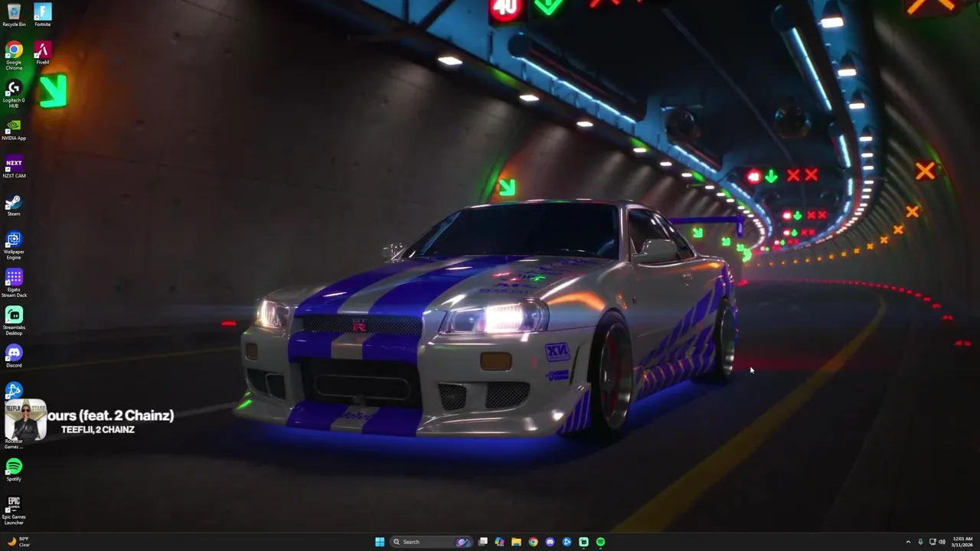Launch Elgato Stream Deck shortcut
This screenshot has width=980, height=551.
point(14,282)
